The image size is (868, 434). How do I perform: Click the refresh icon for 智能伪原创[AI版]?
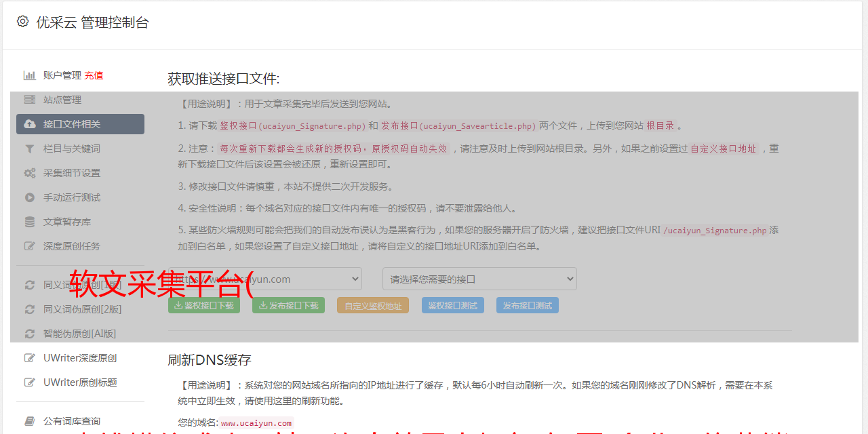click(30, 334)
